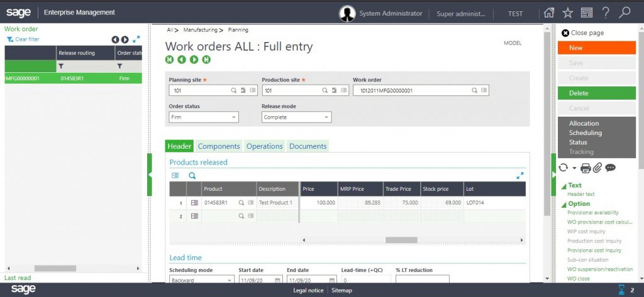Click Scheduling in the right panel
644x297 pixels.
[586, 133]
